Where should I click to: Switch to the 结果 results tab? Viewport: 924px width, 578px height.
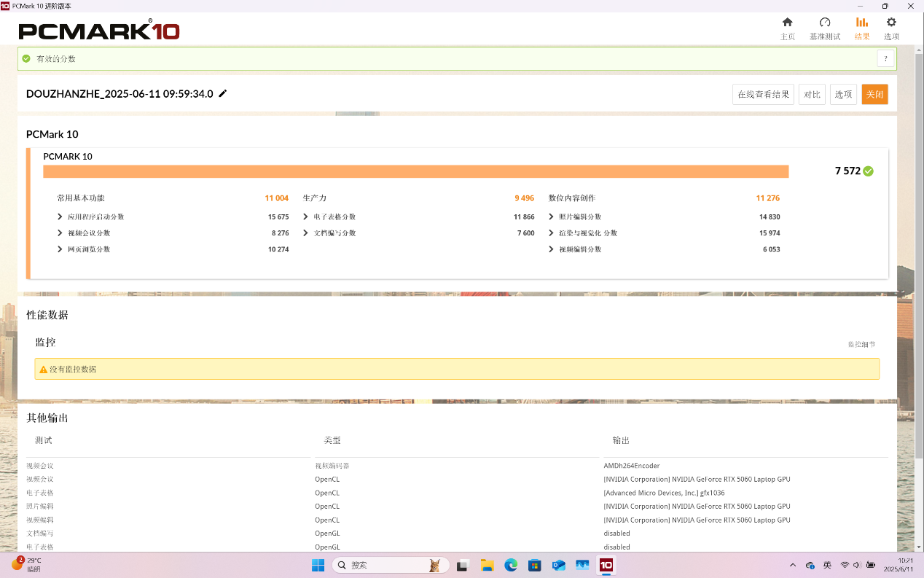(x=862, y=28)
